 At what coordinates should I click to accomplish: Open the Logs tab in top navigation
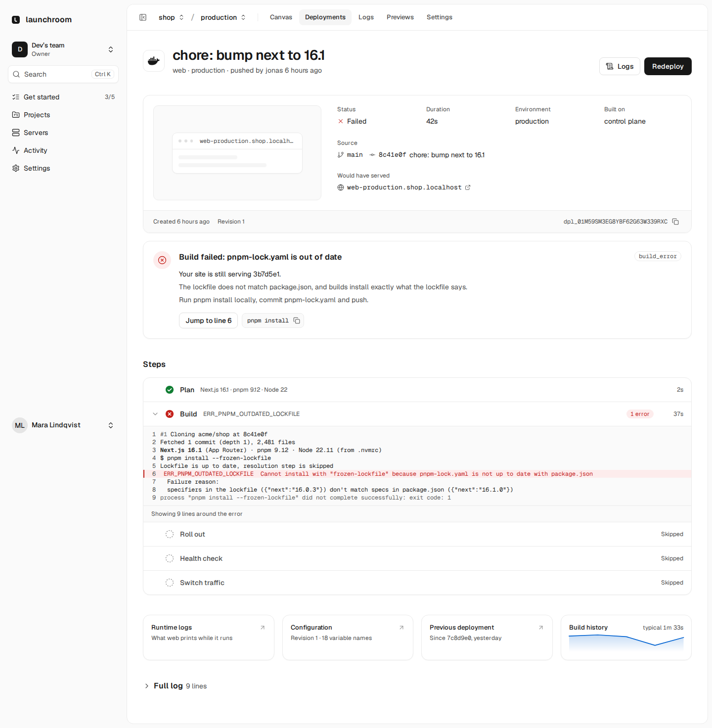pyautogui.click(x=366, y=17)
